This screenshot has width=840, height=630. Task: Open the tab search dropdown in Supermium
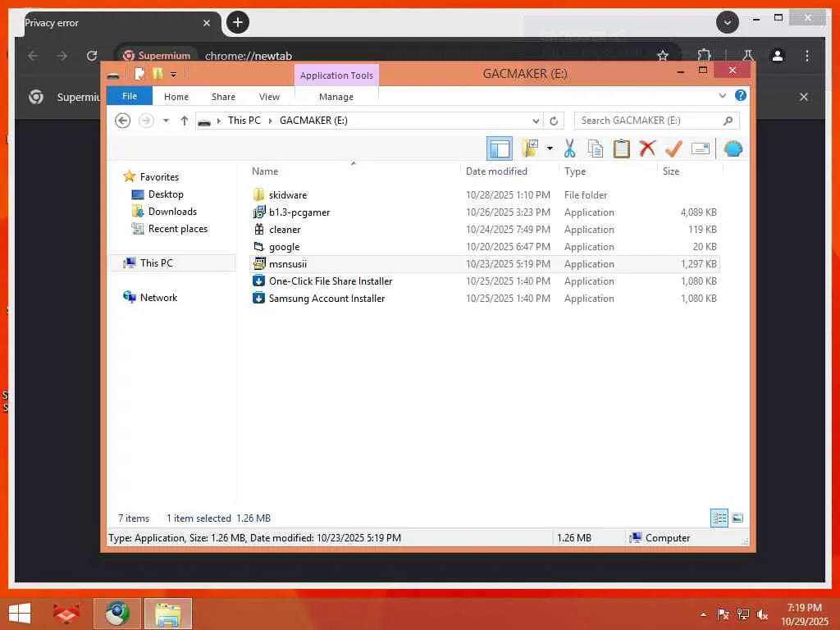[x=727, y=22]
